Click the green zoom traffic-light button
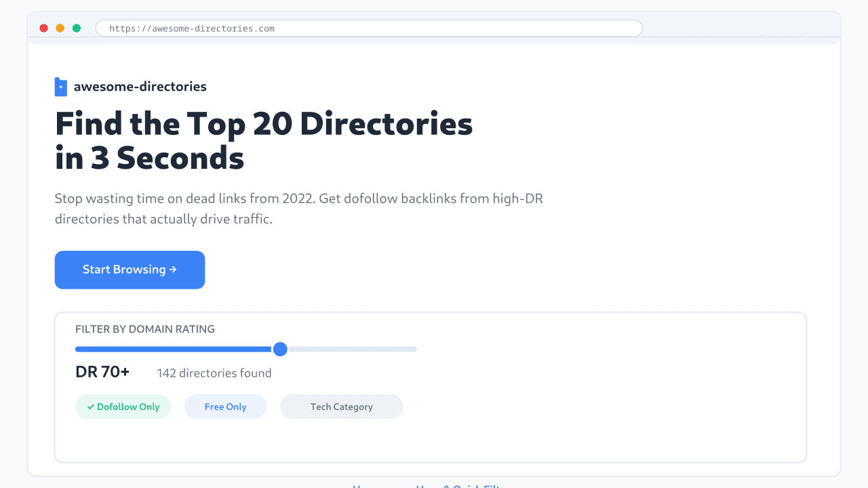The height and width of the screenshot is (488, 868). [77, 28]
